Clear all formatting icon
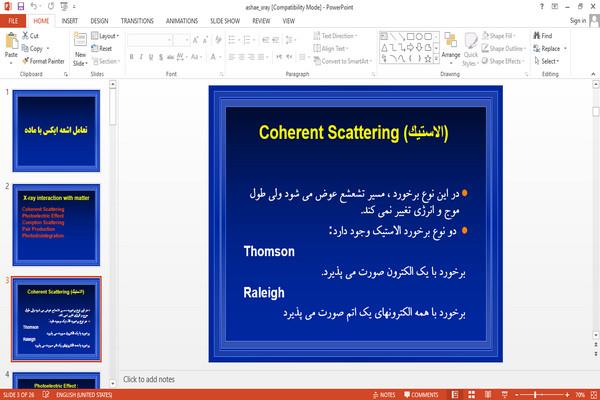Screen dimensions: 600x400 [218, 40]
